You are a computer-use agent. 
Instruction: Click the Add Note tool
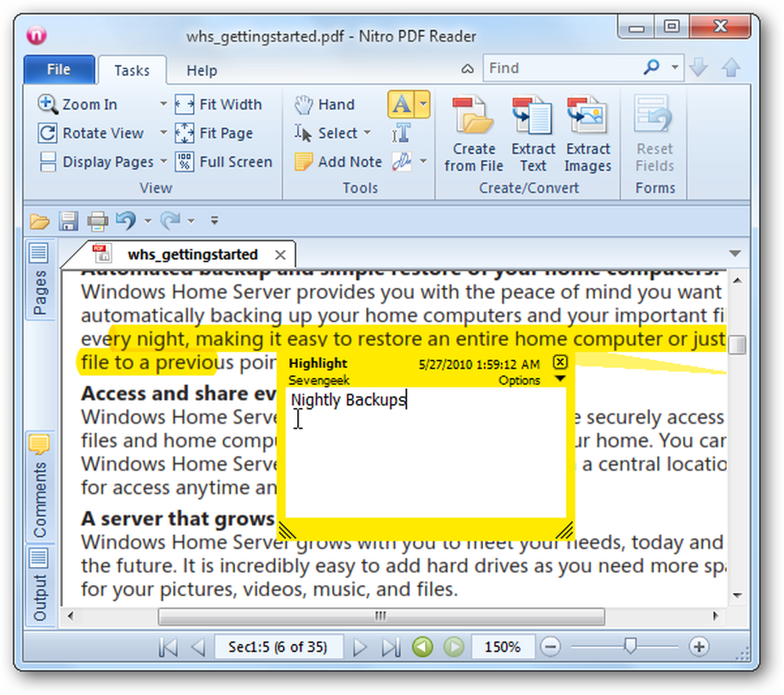(339, 162)
